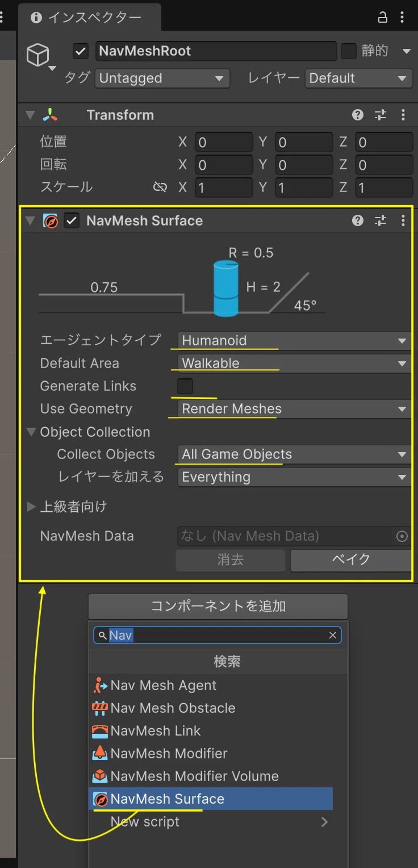Open NavMesh Surface three-dot menu
The image size is (418, 868).
coord(403,220)
